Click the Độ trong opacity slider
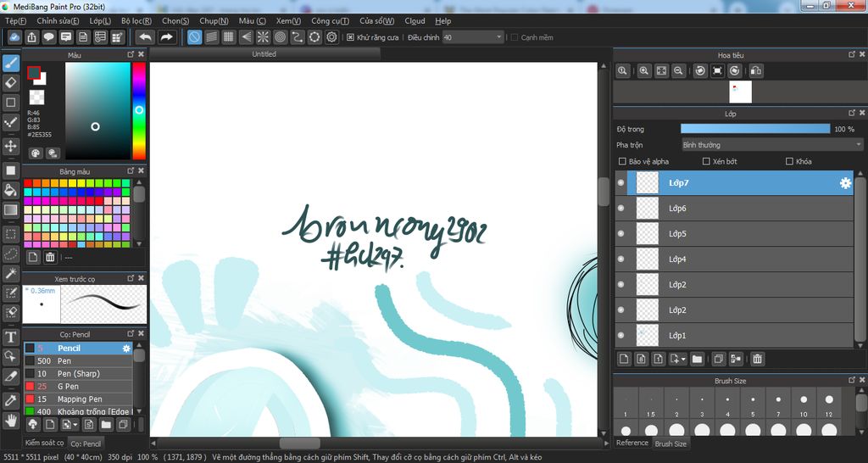 click(754, 129)
